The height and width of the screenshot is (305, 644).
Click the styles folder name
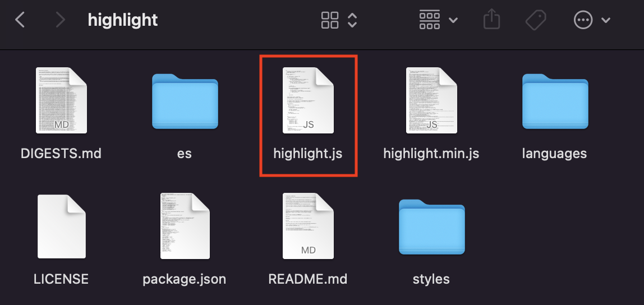tap(431, 279)
